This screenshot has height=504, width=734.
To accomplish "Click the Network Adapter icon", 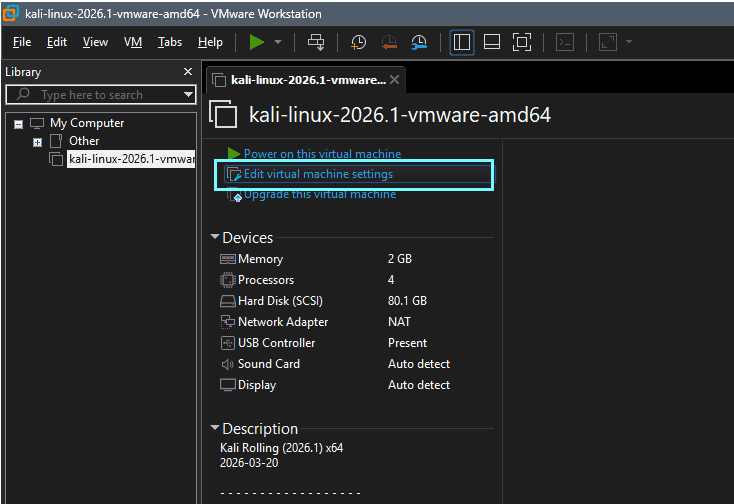I will click(x=228, y=321).
